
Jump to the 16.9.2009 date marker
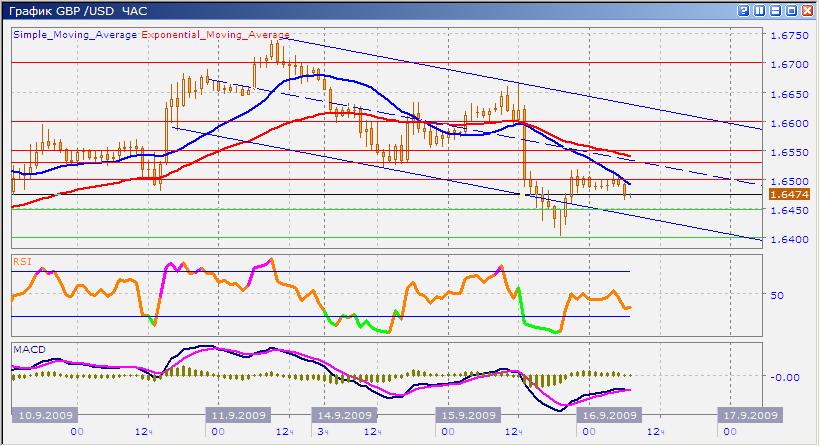[x=609, y=416]
